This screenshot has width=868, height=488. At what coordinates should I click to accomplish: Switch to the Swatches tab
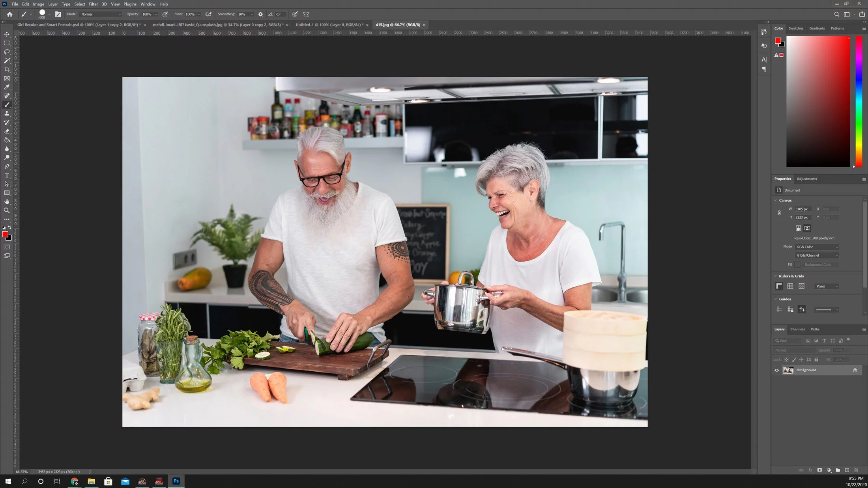(x=796, y=28)
